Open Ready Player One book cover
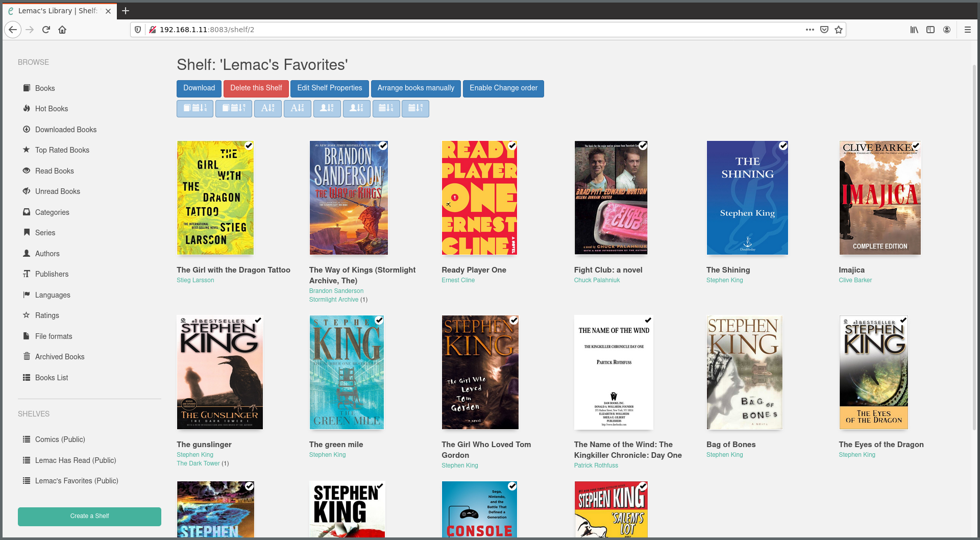The image size is (980, 540). click(479, 198)
